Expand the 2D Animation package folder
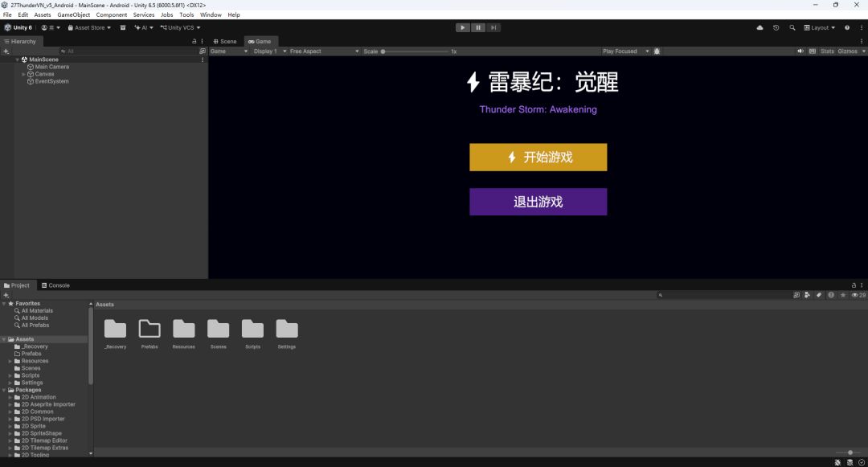Screen dimensions: 868x467 click(x=10, y=397)
